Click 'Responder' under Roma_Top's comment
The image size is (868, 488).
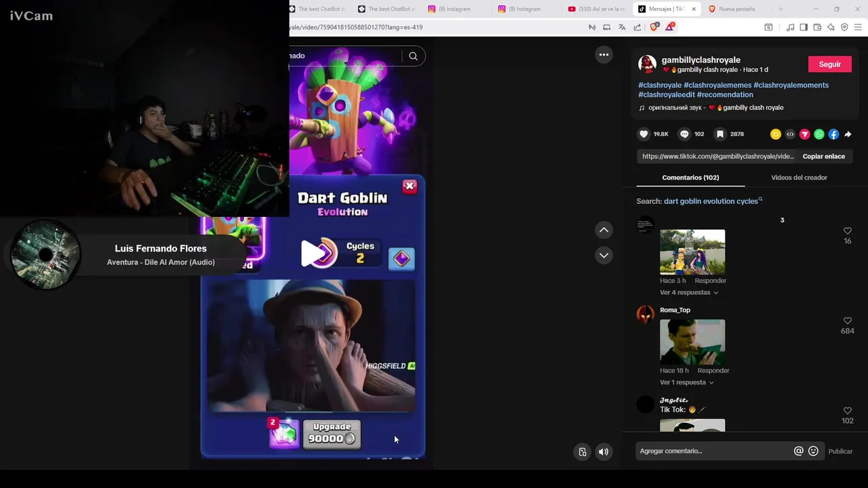tap(713, 371)
